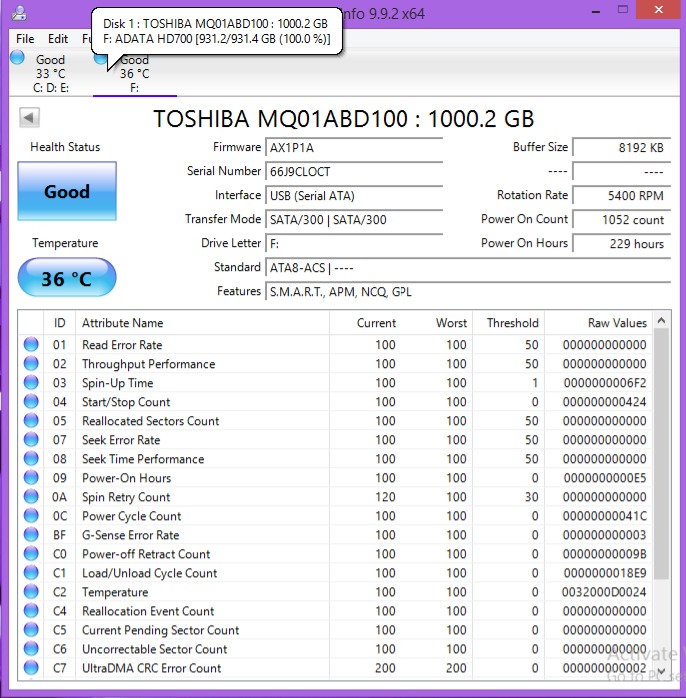Open the Edit menu
This screenshot has height=698, width=686.
coord(58,39)
